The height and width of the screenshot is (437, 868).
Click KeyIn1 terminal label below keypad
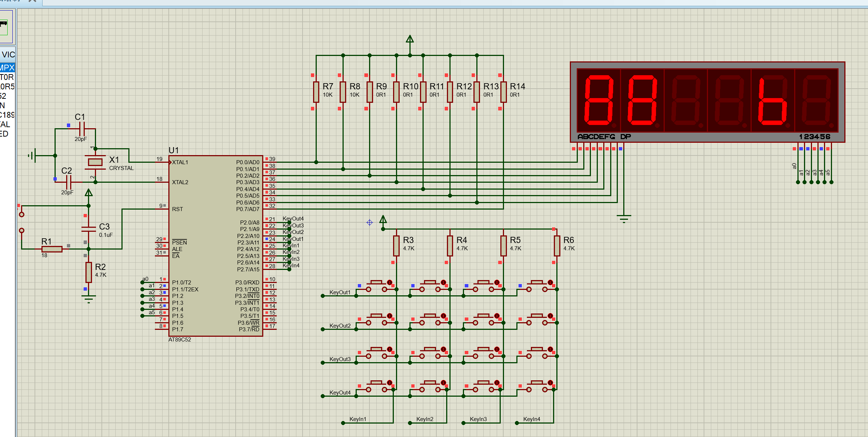[x=358, y=419]
